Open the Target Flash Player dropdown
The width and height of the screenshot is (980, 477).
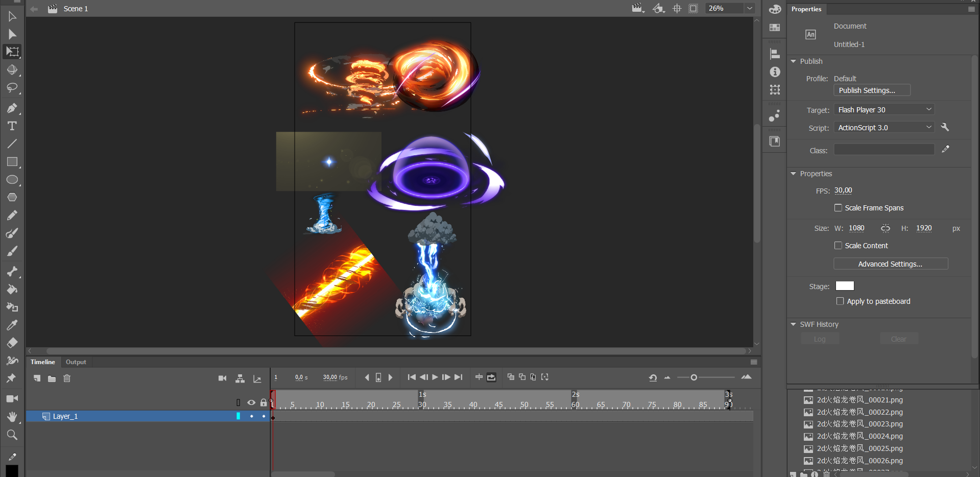884,110
